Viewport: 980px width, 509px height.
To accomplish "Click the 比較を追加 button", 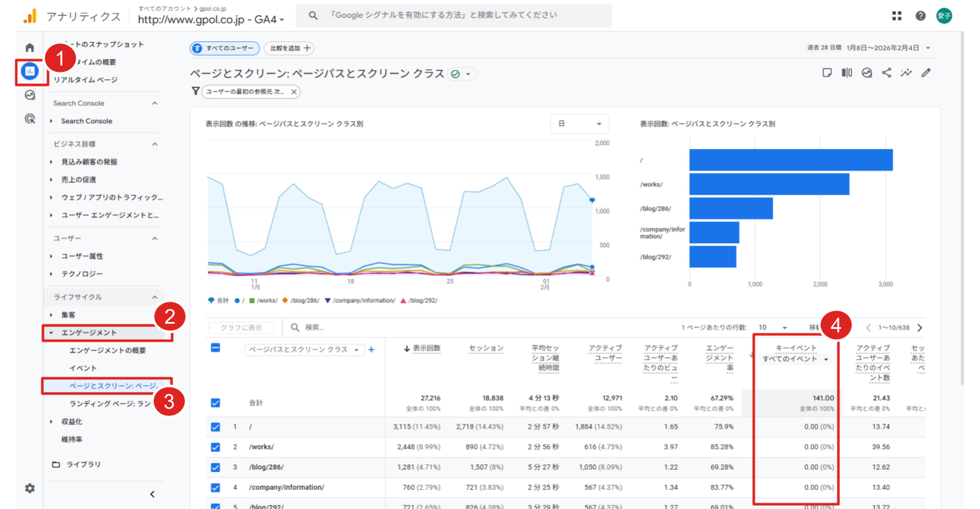I will click(290, 48).
